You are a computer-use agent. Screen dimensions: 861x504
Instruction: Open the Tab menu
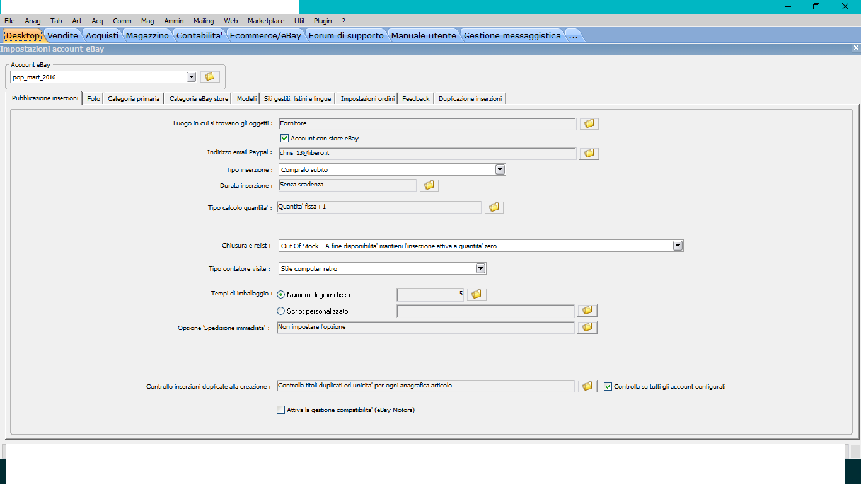coord(57,21)
